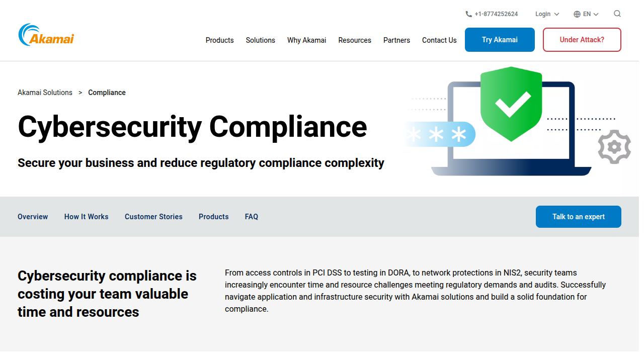Open search with the magnifier icon
The image size is (644, 362).
tap(617, 14)
